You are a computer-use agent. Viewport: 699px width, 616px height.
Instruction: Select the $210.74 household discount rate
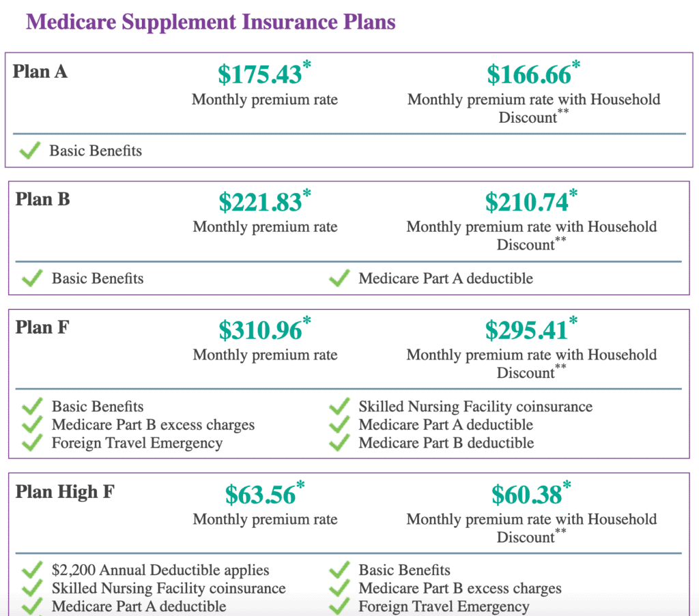coord(527,203)
